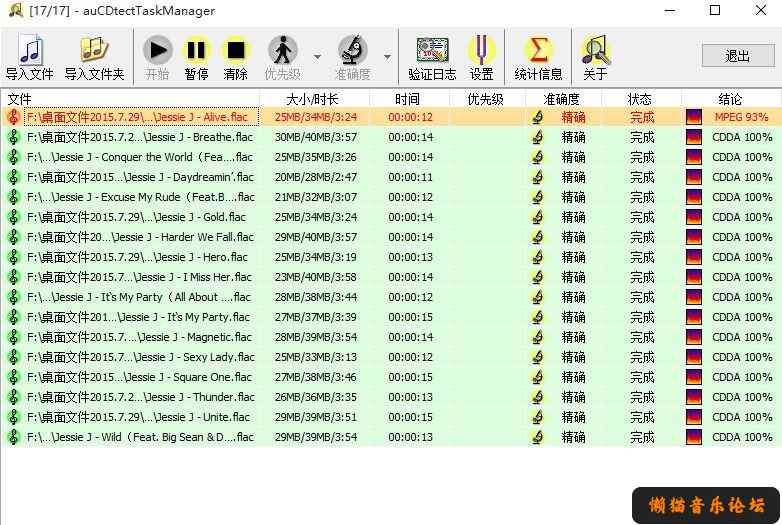Click the 25MB/33MB/3:13 size cell
782x525 pixels.
coord(316,357)
